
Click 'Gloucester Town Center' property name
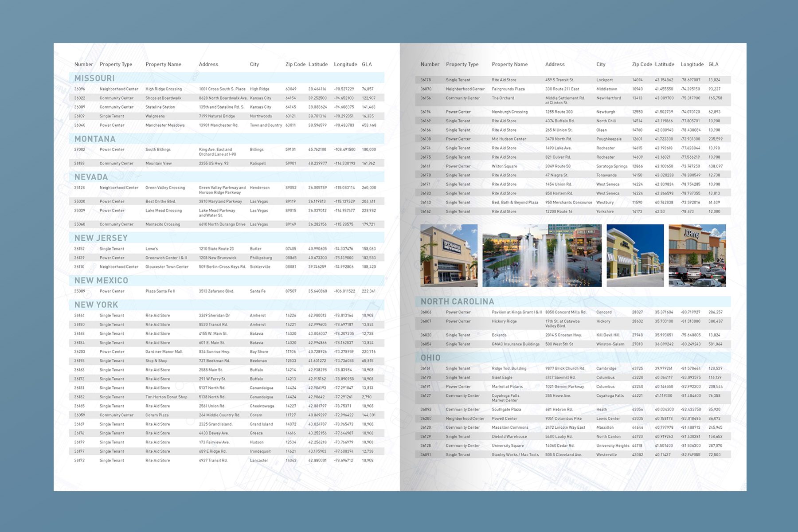(x=167, y=267)
